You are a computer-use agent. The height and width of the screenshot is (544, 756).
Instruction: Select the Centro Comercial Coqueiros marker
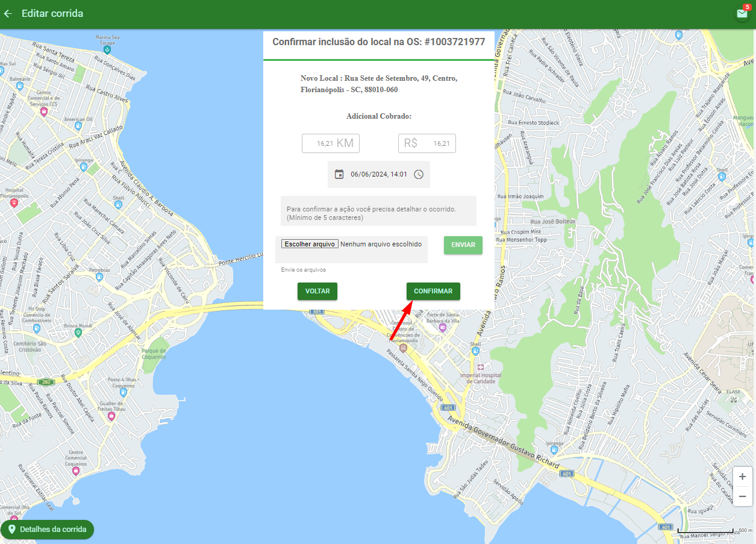click(x=75, y=471)
